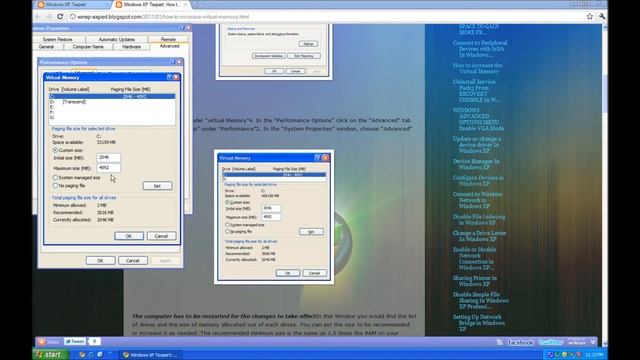Viewport: 640px width, 360px height.
Task: Click the help icon in Performance Options dialog
Action: [x=173, y=62]
